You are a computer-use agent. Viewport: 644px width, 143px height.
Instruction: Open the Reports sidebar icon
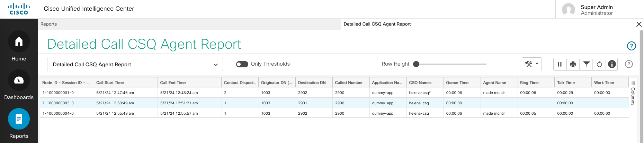coord(19,119)
